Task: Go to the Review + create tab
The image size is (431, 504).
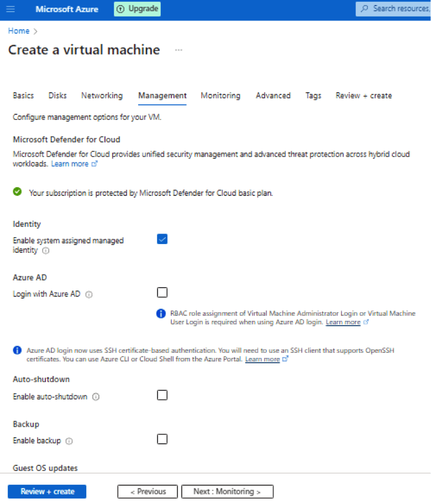Action: click(364, 96)
